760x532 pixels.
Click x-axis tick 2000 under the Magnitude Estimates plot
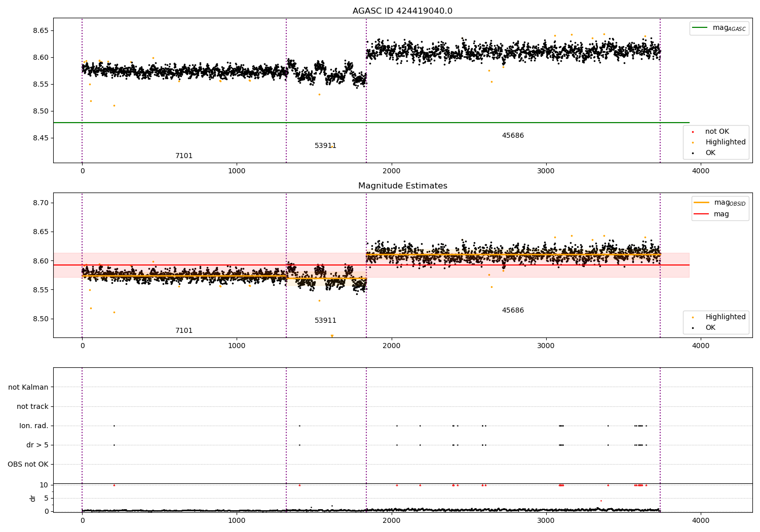point(391,346)
